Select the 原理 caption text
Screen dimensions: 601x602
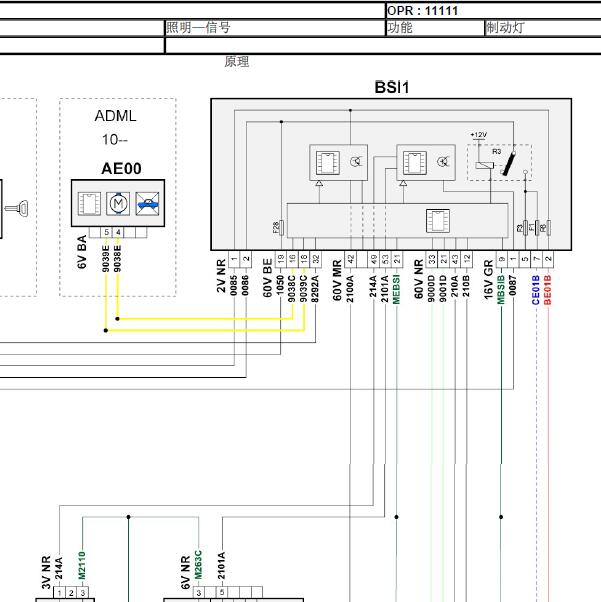[237, 61]
